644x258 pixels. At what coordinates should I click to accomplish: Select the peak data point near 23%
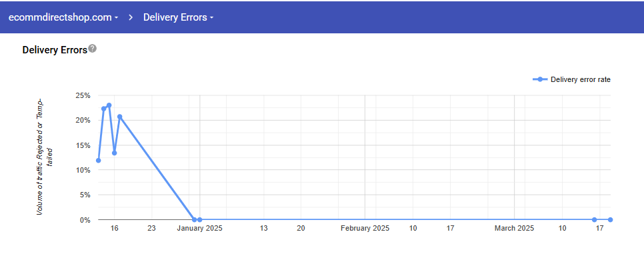pos(109,105)
